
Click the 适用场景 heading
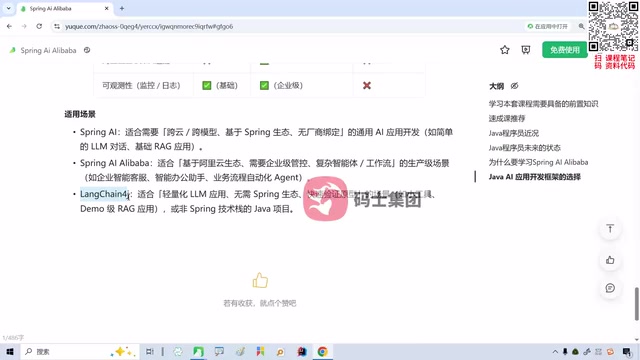[x=80, y=114]
